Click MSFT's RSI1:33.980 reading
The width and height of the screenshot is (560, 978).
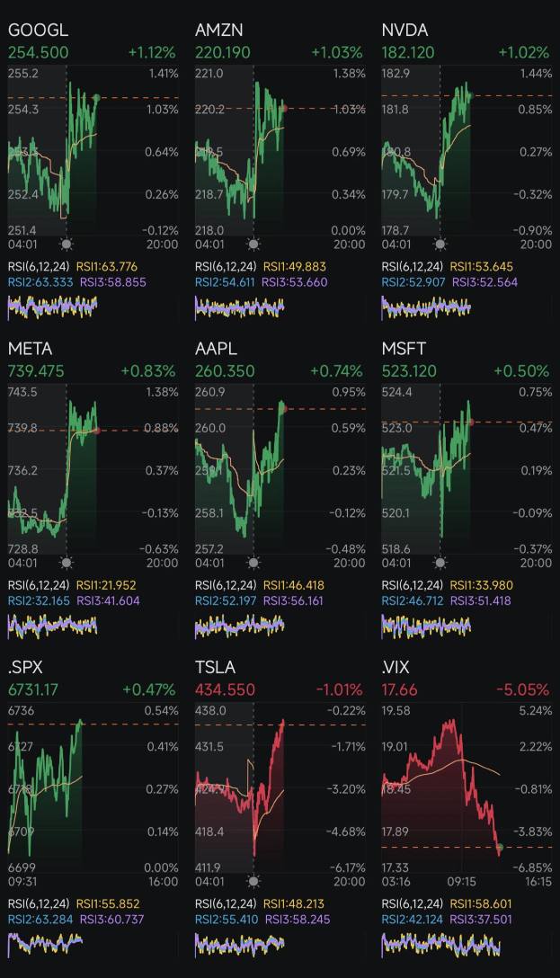[x=482, y=585]
